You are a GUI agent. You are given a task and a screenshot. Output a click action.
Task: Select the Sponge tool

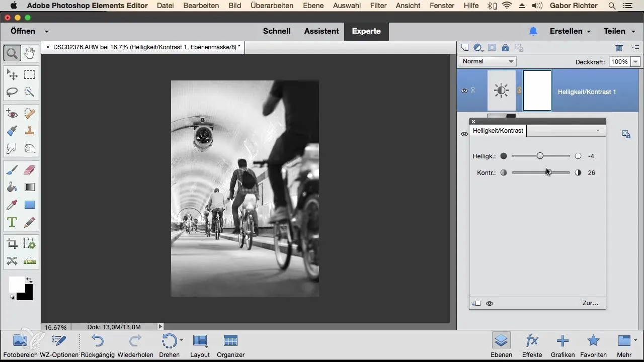click(30, 148)
